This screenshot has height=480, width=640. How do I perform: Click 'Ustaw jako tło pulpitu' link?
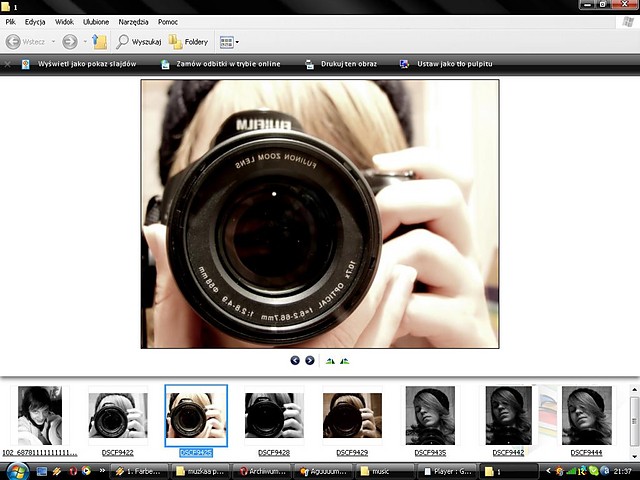pyautogui.click(x=455, y=64)
